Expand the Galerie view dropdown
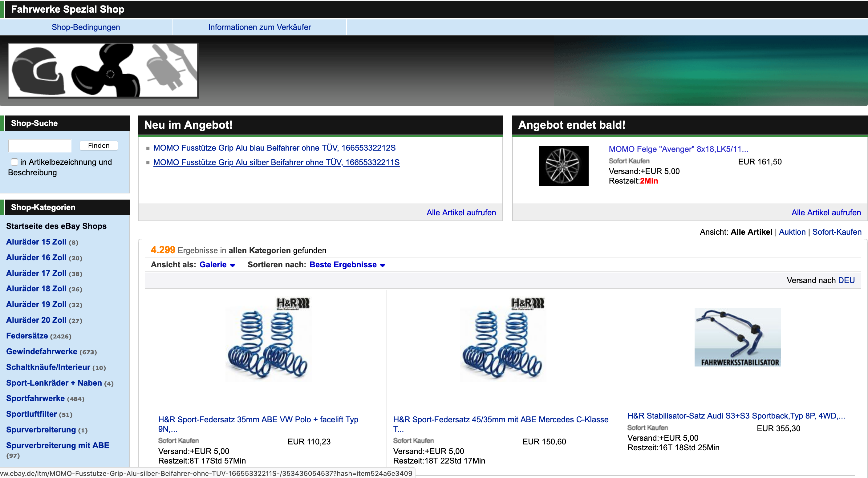This screenshot has height=478, width=868. click(x=217, y=265)
